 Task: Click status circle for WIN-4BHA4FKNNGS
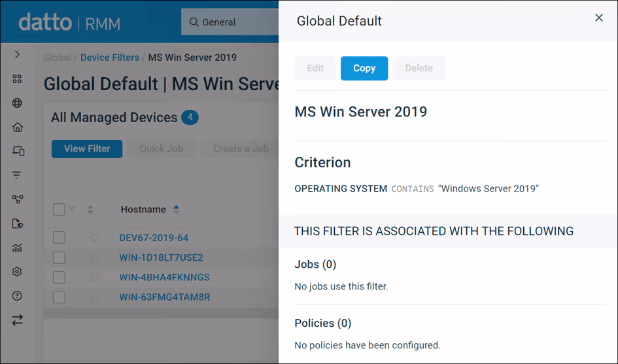94,277
